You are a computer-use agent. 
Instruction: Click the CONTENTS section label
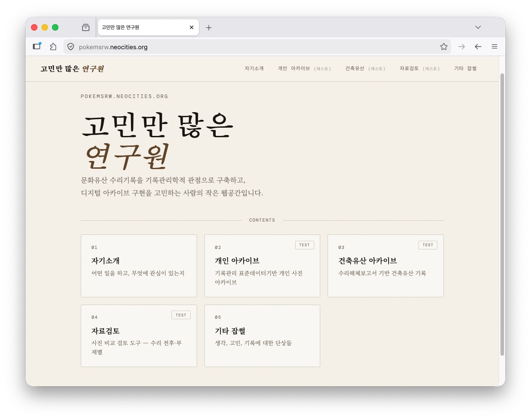point(262,220)
